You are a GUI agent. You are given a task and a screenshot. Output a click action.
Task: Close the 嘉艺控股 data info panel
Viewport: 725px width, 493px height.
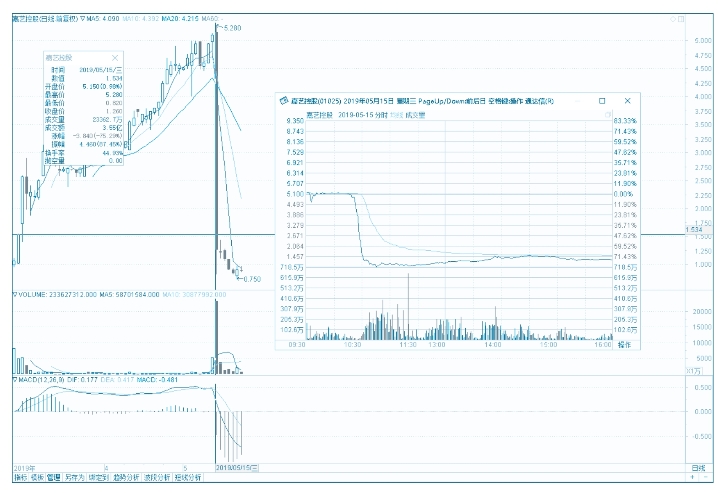(116, 58)
